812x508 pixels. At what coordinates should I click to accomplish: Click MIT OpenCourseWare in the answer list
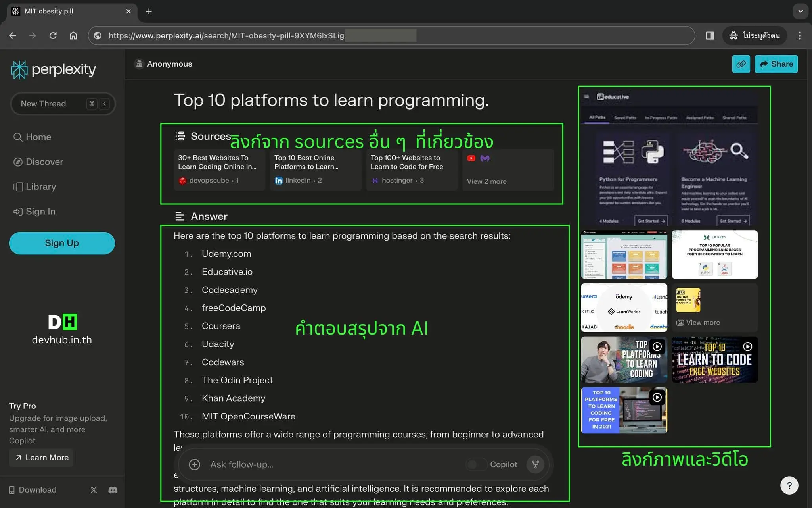point(248,416)
